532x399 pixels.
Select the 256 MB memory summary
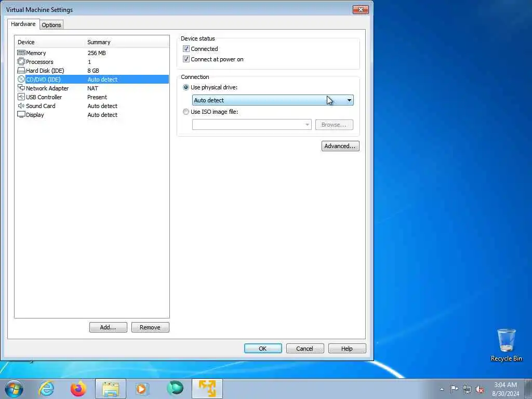coord(96,53)
